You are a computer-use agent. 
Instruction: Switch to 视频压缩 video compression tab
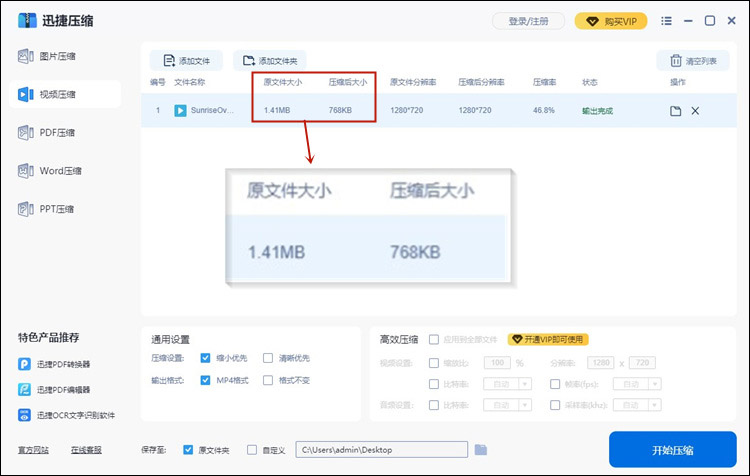[65, 94]
